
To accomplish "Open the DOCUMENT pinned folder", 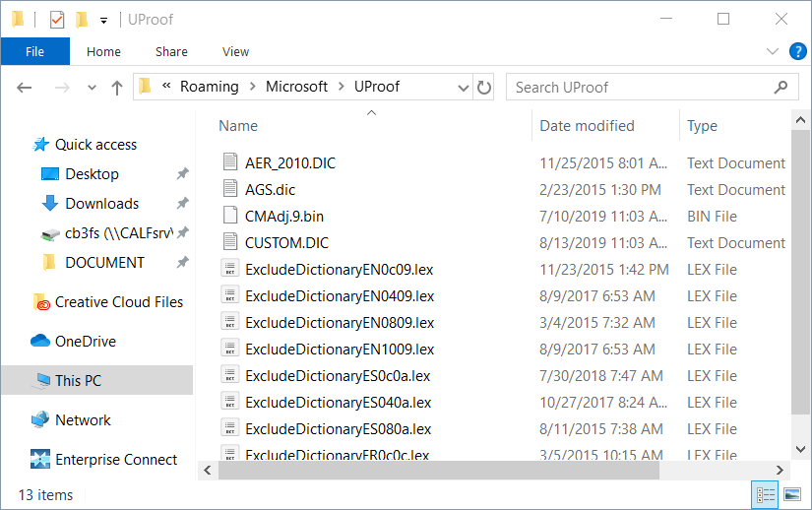I will point(104,263).
